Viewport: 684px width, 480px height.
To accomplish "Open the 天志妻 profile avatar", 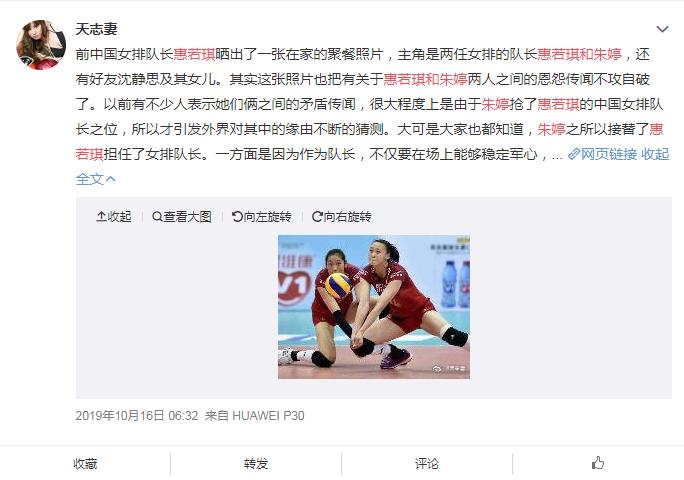I will pos(41,45).
